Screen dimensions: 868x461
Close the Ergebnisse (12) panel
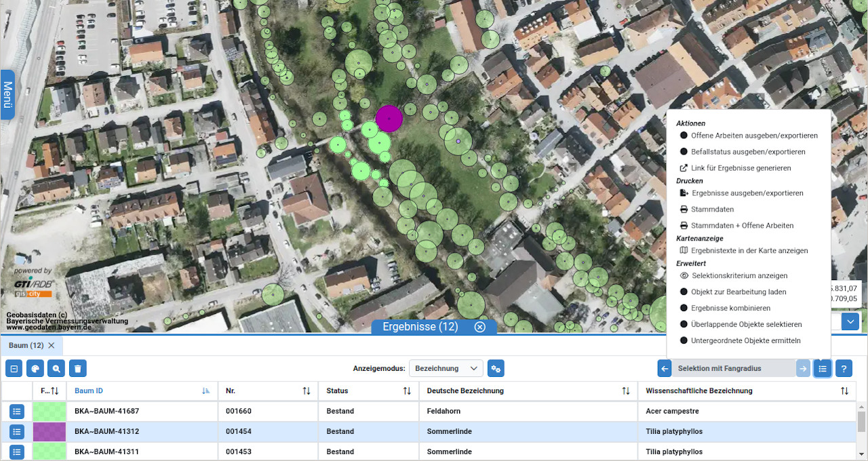(x=480, y=327)
